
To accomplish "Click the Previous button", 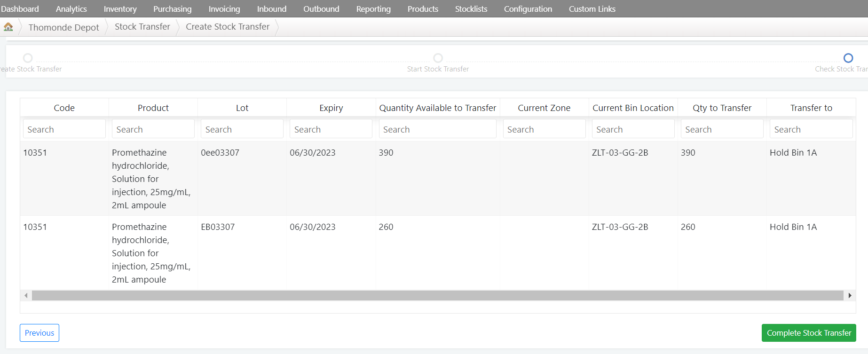I will pyautogui.click(x=39, y=333).
